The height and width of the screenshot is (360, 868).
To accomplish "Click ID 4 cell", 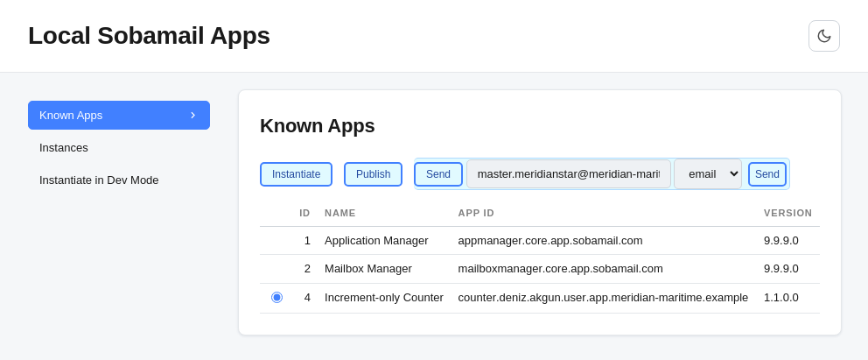I will point(307,298).
